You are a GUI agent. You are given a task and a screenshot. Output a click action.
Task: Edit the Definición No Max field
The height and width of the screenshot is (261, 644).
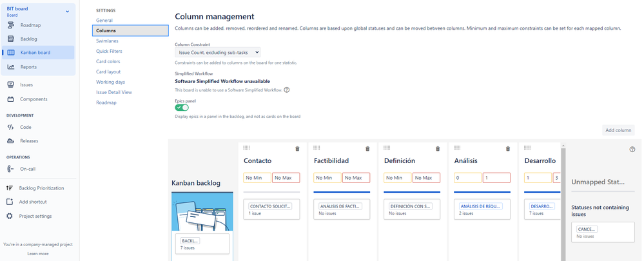click(426, 178)
